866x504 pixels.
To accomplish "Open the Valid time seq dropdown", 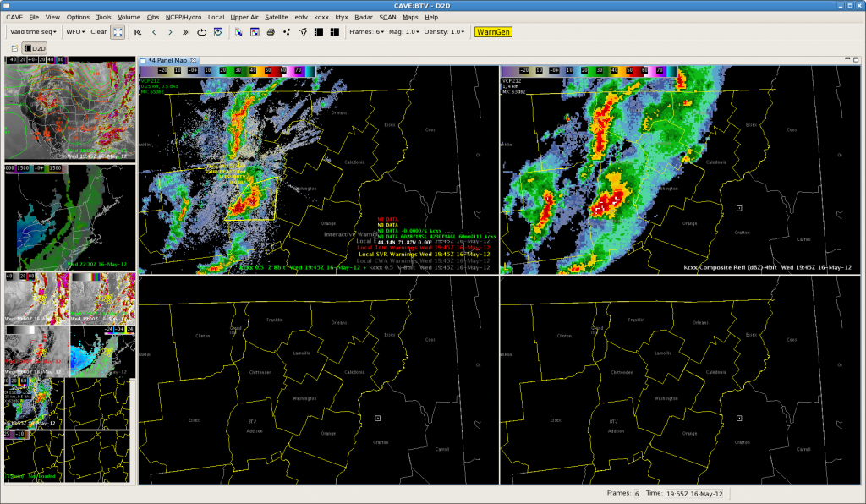I will click(32, 32).
